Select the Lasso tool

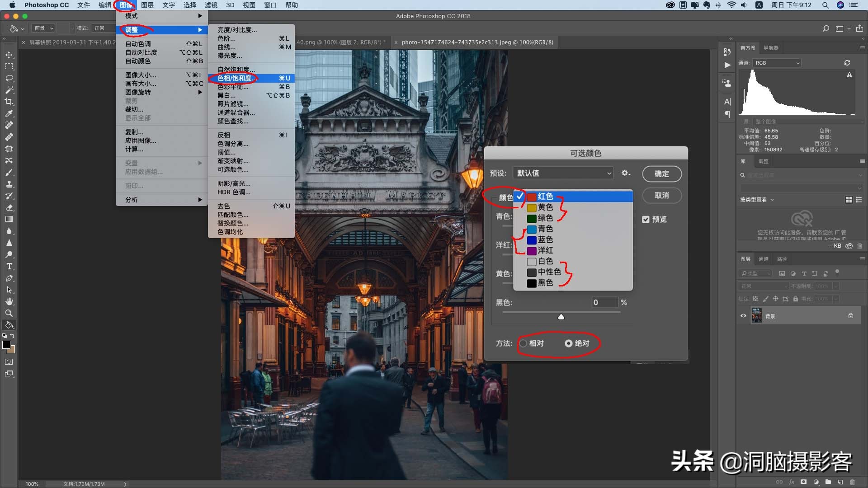click(x=9, y=78)
